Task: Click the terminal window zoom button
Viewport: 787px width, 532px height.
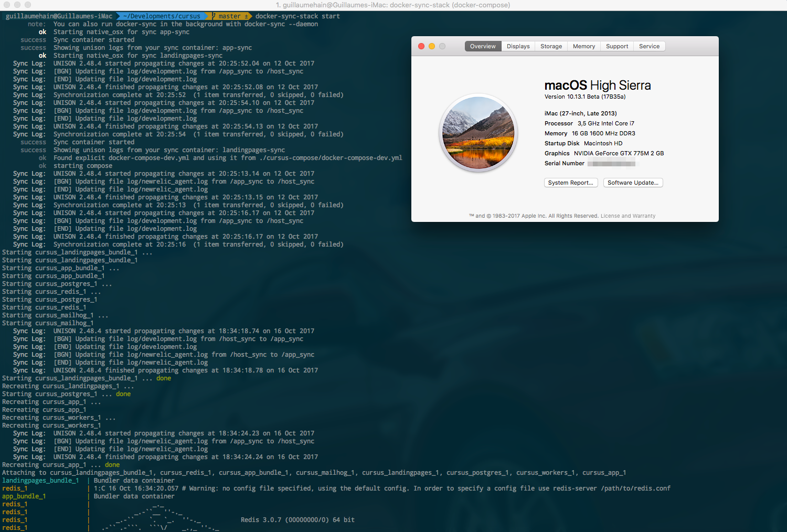Action: pyautogui.click(x=28, y=5)
